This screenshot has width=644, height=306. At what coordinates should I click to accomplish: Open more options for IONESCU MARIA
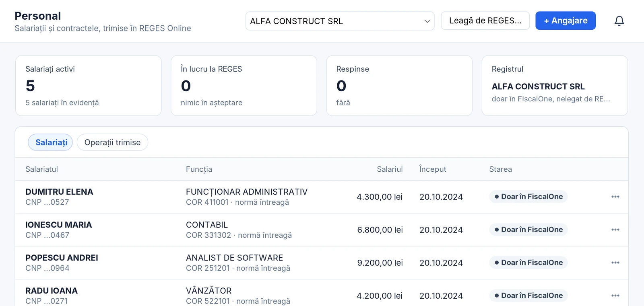coord(615,230)
